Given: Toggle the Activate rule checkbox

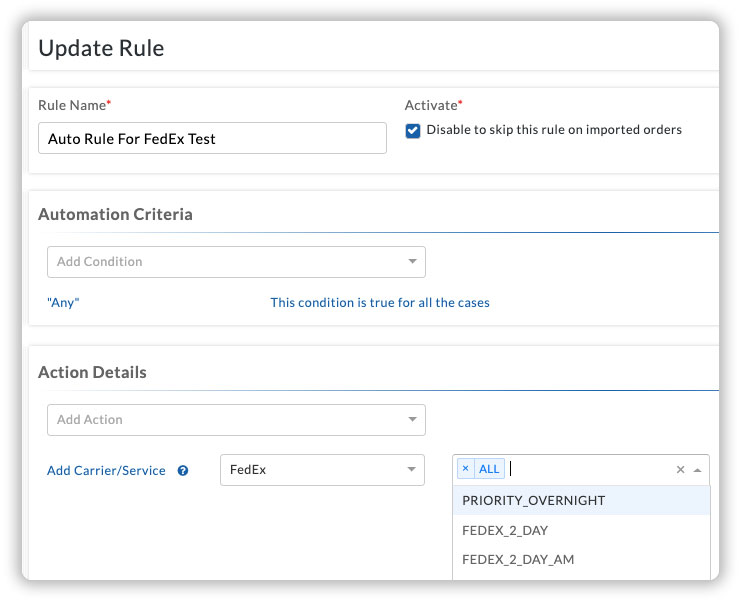Looking at the screenshot, I should [413, 131].
